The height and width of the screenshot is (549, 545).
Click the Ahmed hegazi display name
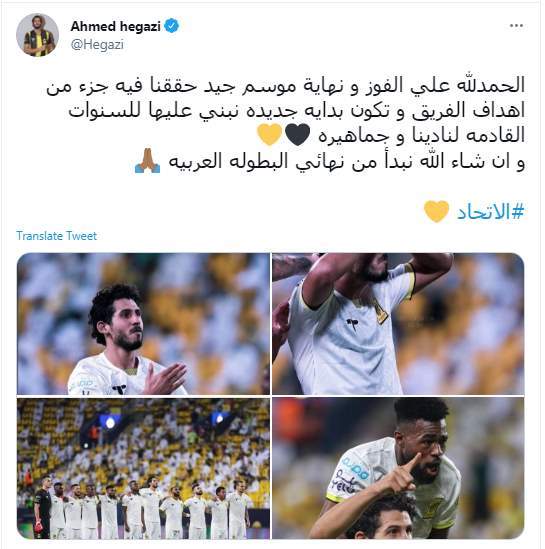point(116,26)
